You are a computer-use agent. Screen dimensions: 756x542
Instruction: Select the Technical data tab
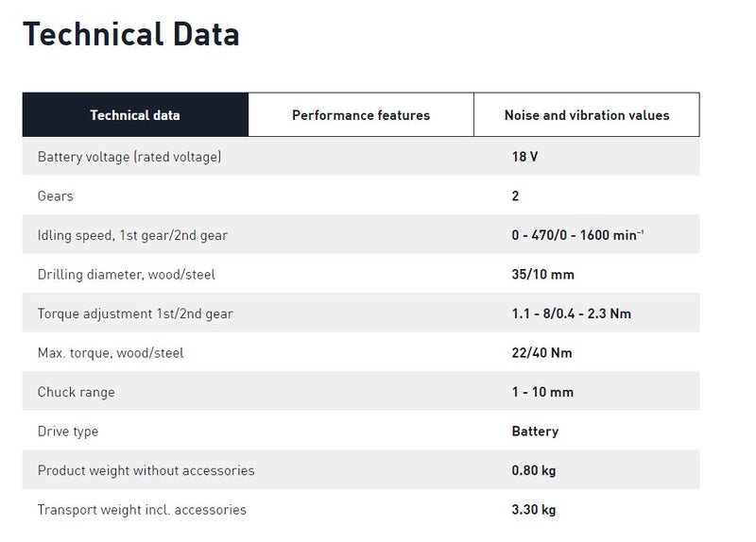click(x=135, y=115)
